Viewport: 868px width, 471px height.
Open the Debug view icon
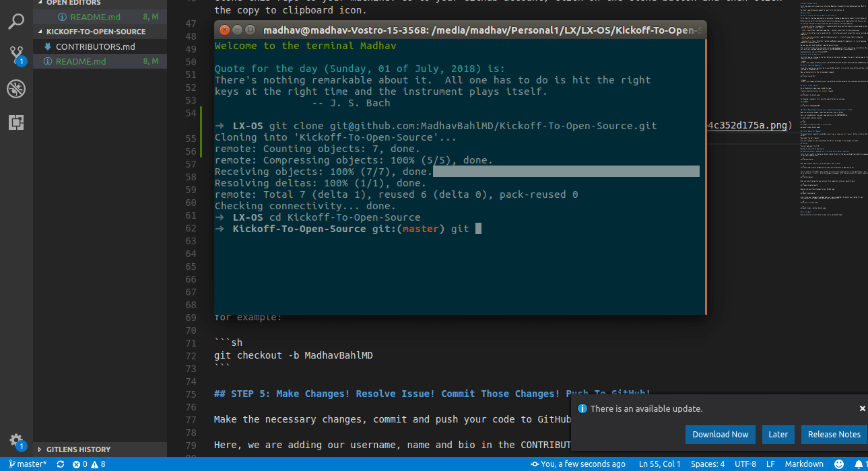(16, 89)
